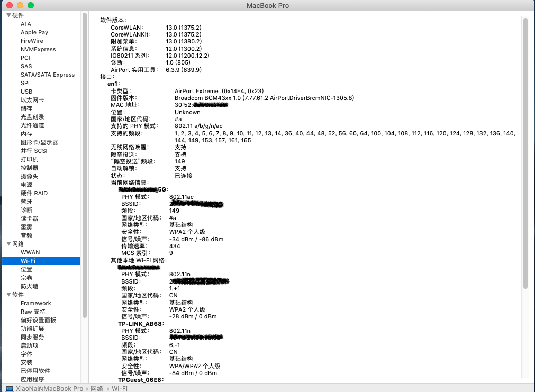Select USB in the sidebar

click(x=26, y=92)
